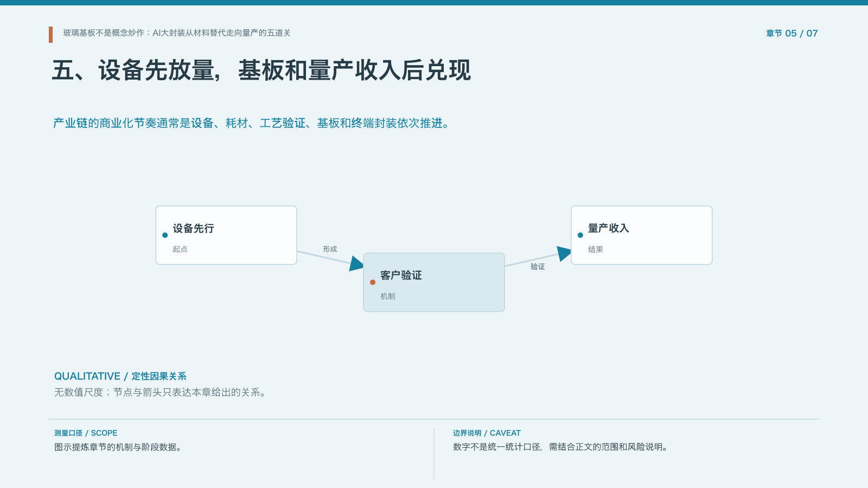Select the 机制 label under 客户验证
868x488 pixels.
(x=388, y=297)
